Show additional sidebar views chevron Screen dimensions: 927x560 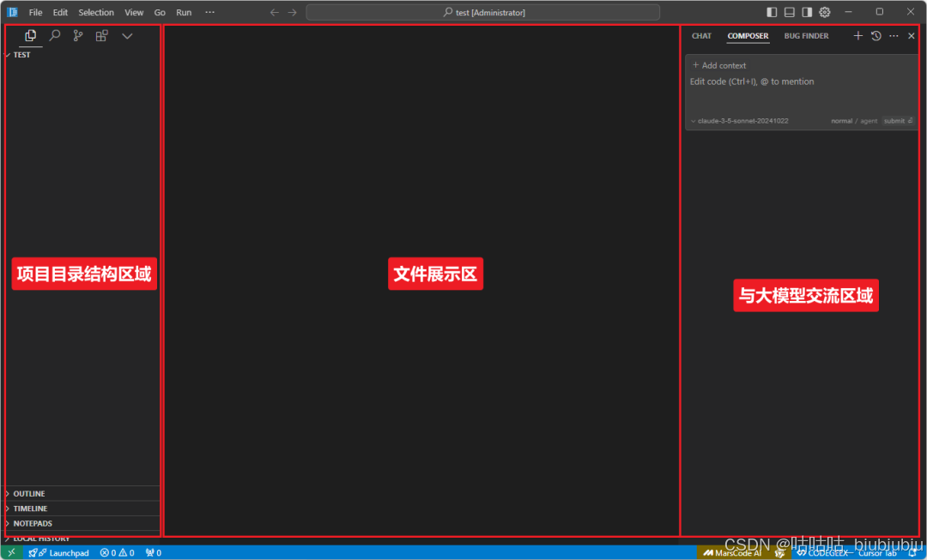pyautogui.click(x=127, y=36)
